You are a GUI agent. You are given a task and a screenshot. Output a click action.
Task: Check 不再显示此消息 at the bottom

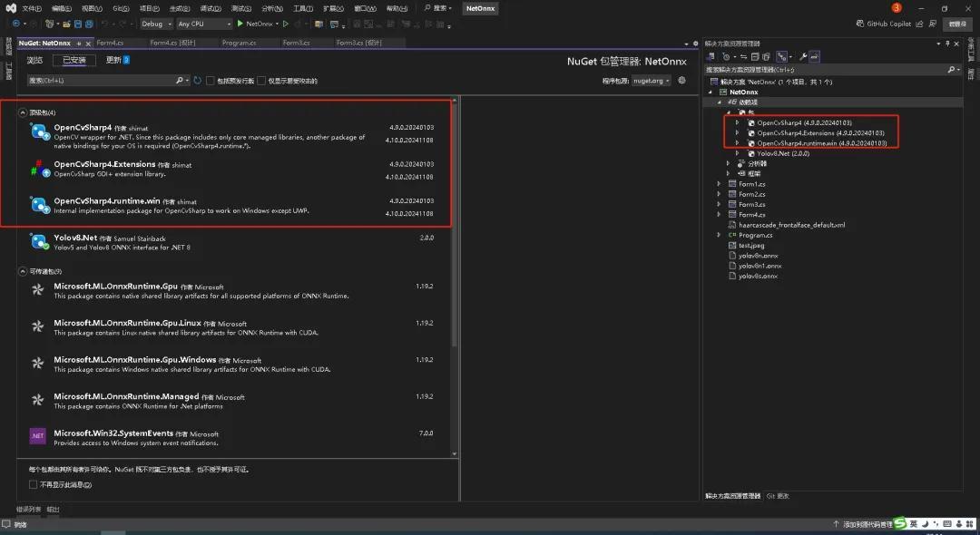32,483
